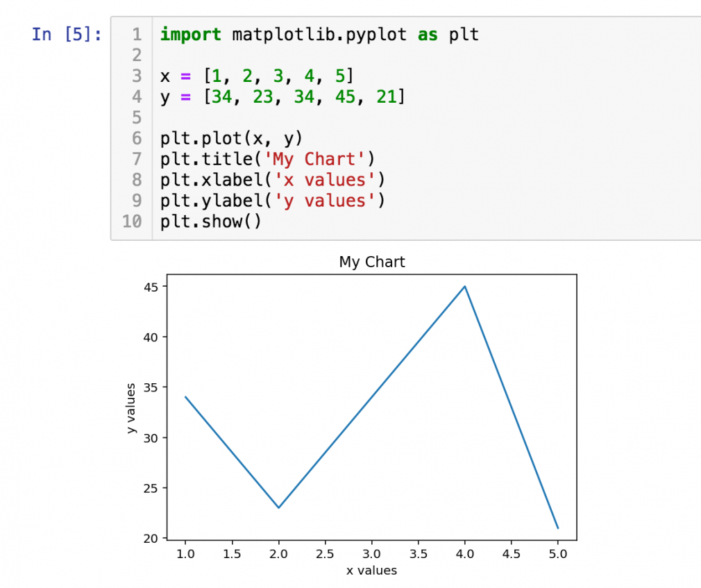
Task: Click the plt.ylabel('y values') line
Action: (272, 201)
